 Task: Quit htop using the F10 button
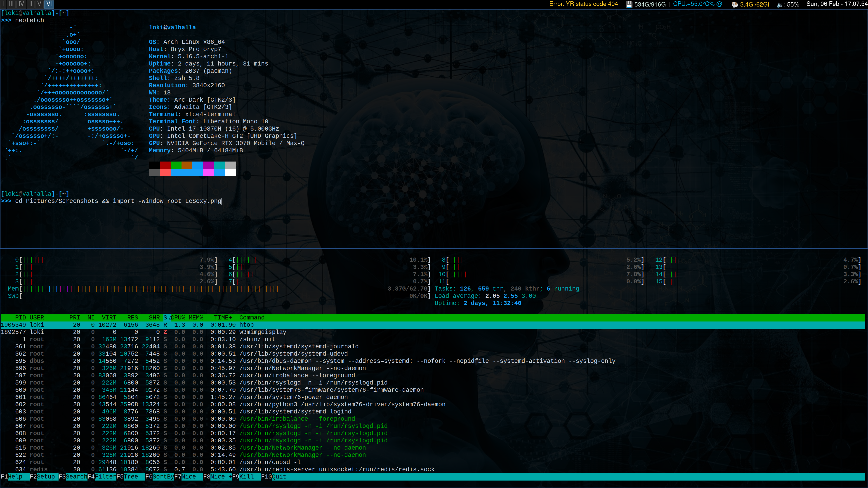274,476
